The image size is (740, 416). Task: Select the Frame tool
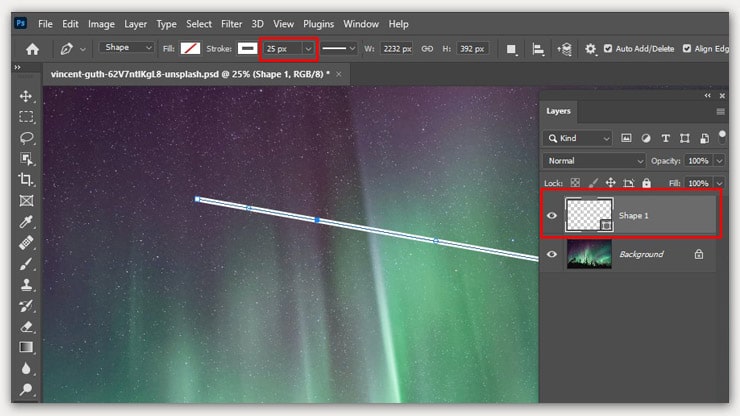point(26,201)
